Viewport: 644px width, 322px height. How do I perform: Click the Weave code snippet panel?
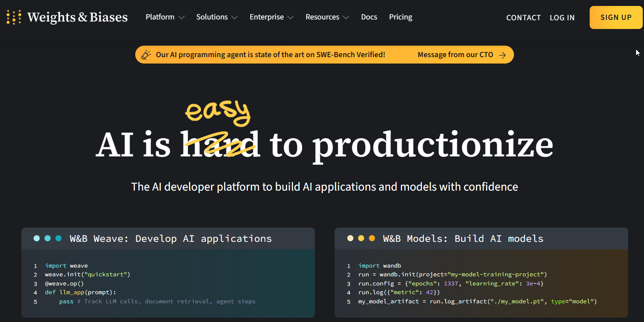[168, 283]
